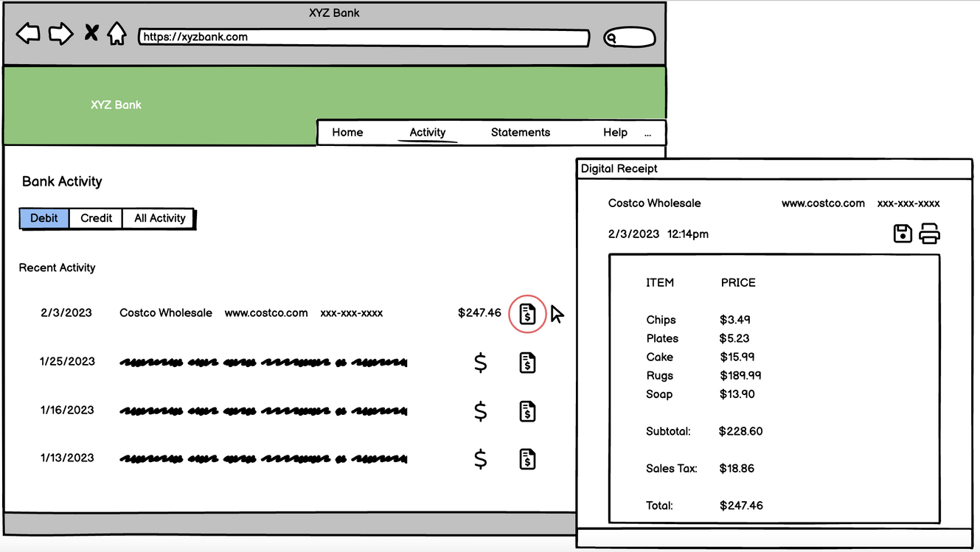Switch to the Credit filter
980x552 pixels.
pos(96,218)
